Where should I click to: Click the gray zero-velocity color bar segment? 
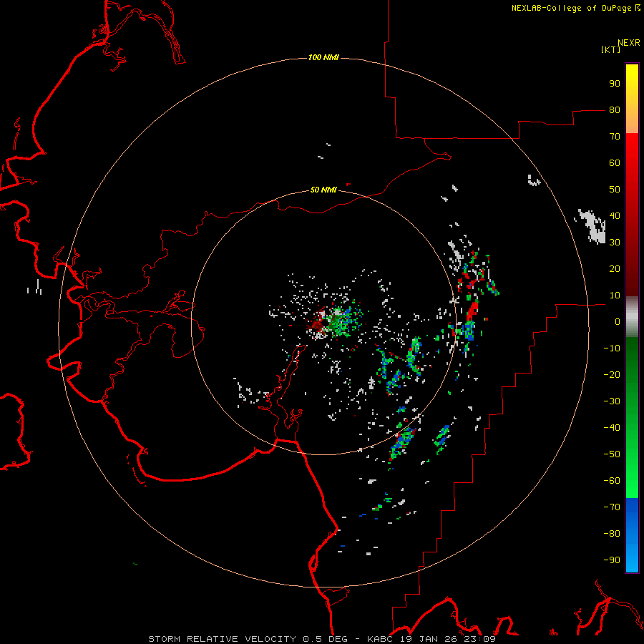(632, 316)
